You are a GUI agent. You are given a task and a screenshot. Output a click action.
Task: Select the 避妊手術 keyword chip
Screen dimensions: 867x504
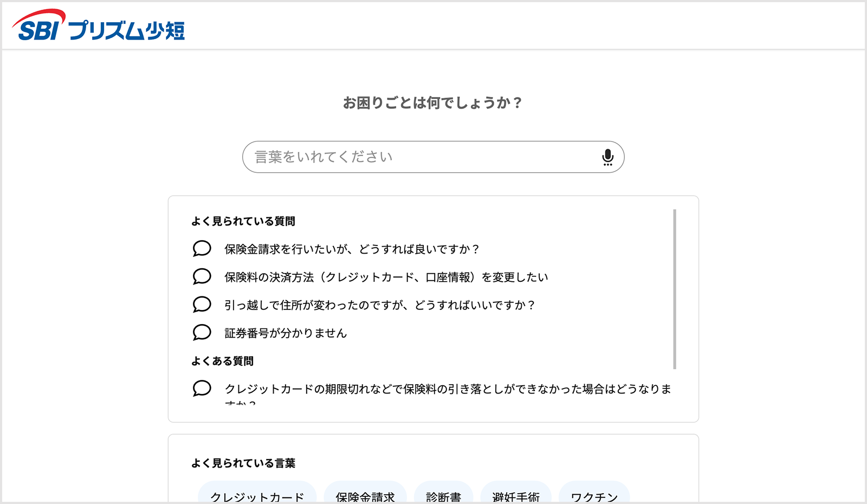tap(516, 495)
